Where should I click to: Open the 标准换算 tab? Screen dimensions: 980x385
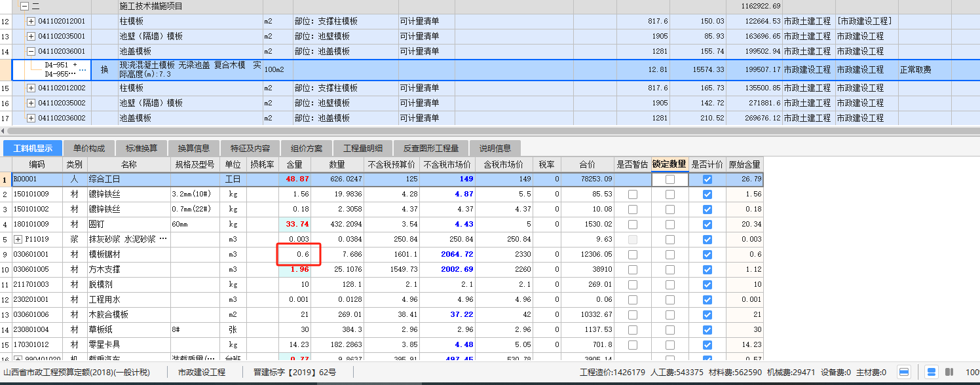[141, 148]
